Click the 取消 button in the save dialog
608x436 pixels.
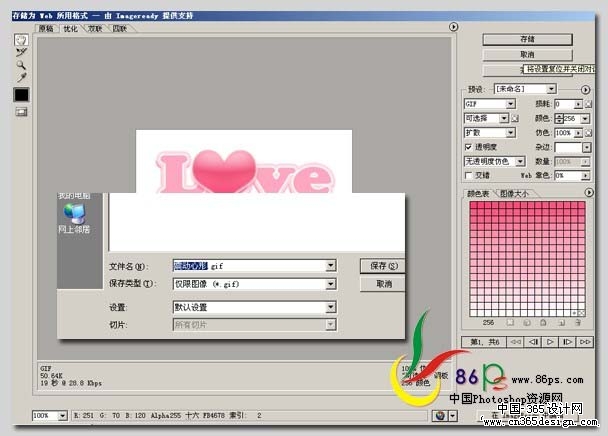(x=383, y=284)
